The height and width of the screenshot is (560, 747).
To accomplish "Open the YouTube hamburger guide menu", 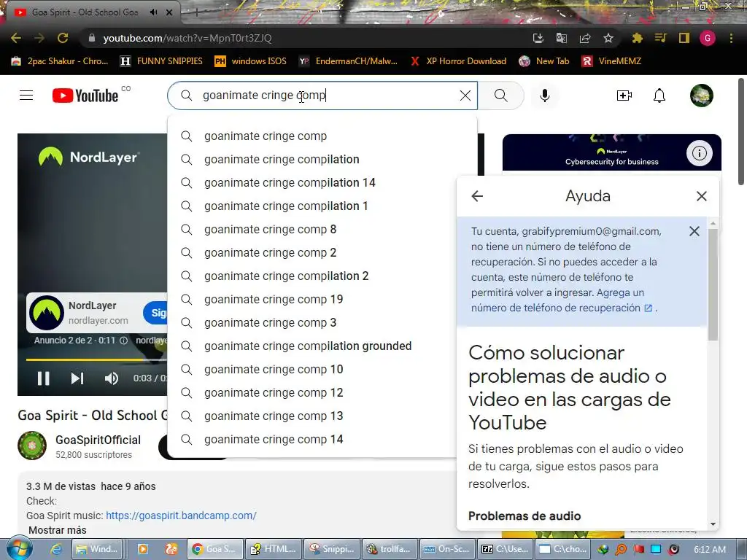I will [26, 96].
